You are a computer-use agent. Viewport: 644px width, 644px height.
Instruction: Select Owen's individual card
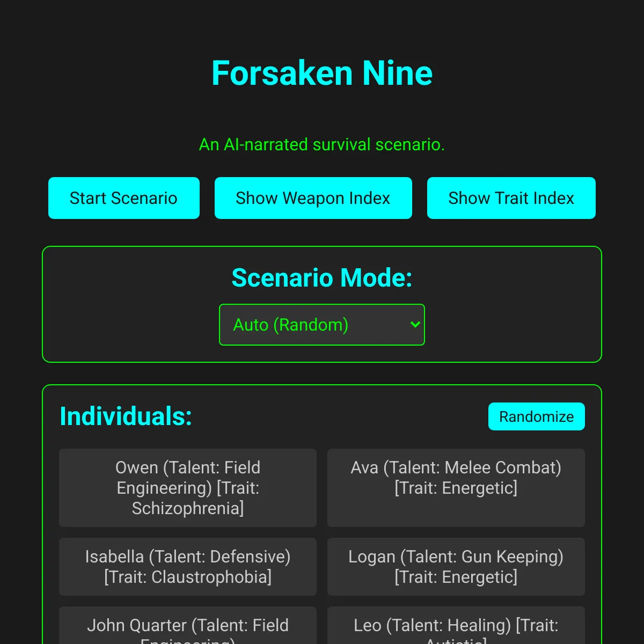(x=188, y=488)
